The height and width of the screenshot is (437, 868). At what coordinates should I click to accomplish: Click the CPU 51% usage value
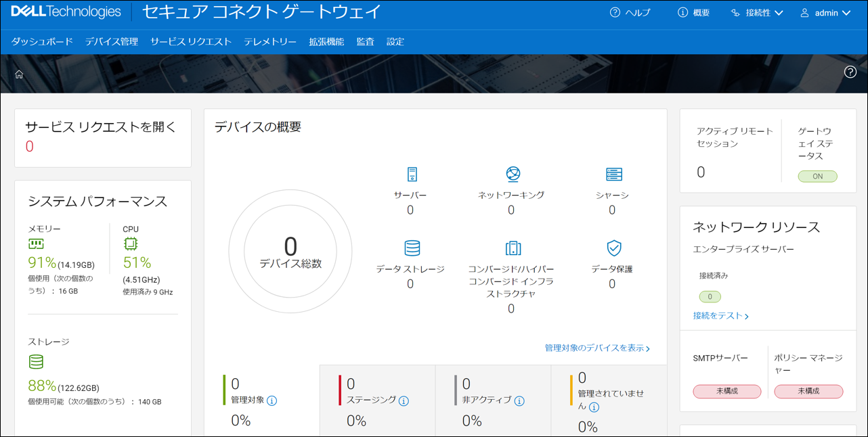click(137, 262)
